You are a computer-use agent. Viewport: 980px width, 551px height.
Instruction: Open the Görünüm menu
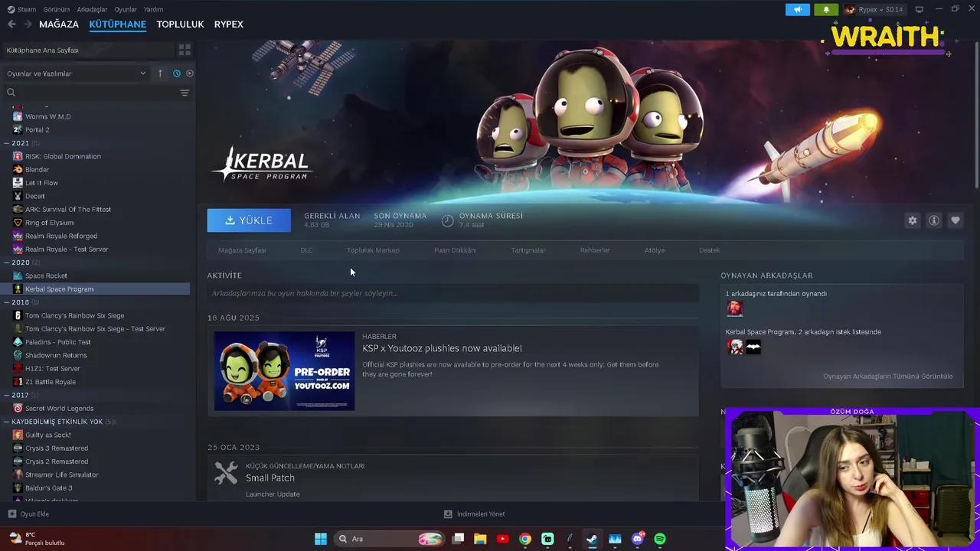(x=56, y=9)
